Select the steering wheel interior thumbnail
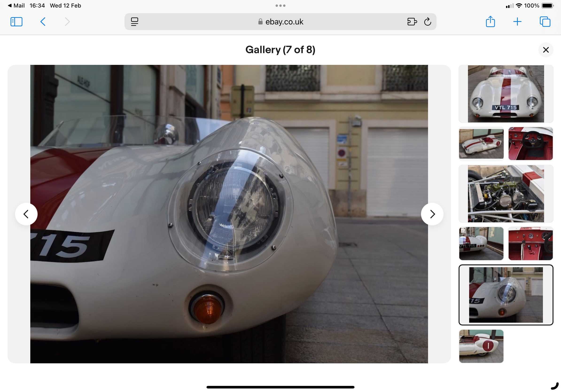 coord(530,144)
